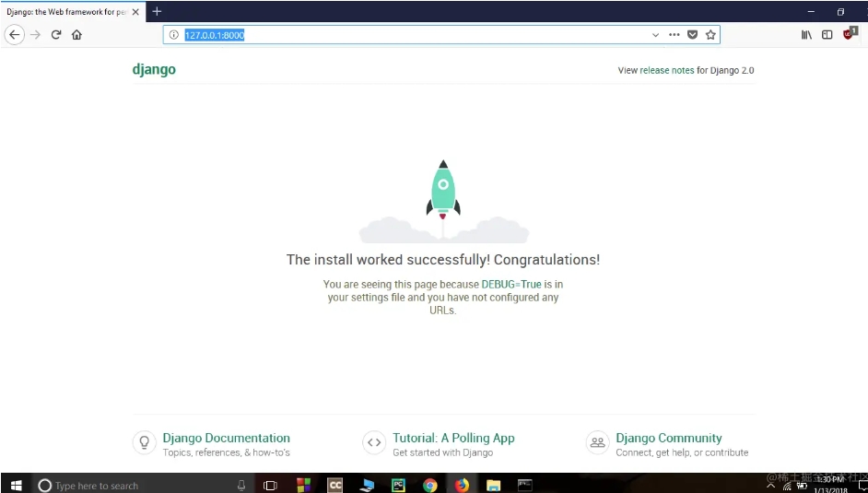This screenshot has width=868, height=493.
Task: Show site information for 127.0.0.1
Action: pyautogui.click(x=174, y=35)
